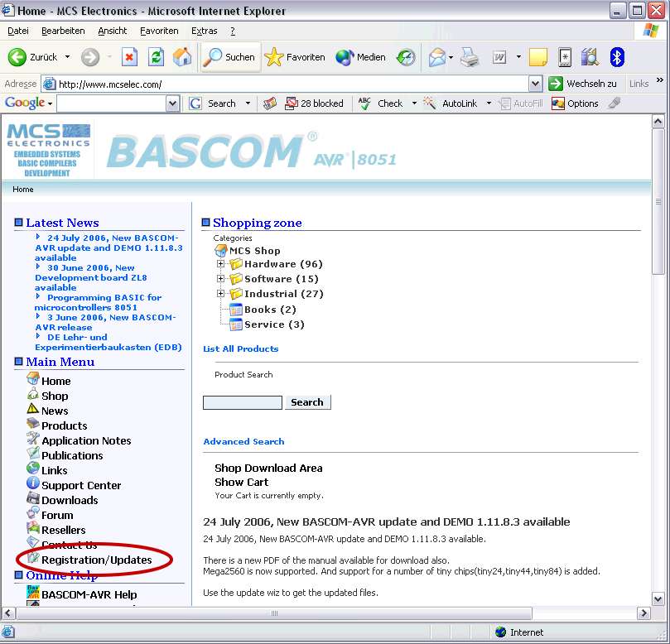
Task: Click the horizontal scrollbar right arrow
Action: tap(644, 613)
